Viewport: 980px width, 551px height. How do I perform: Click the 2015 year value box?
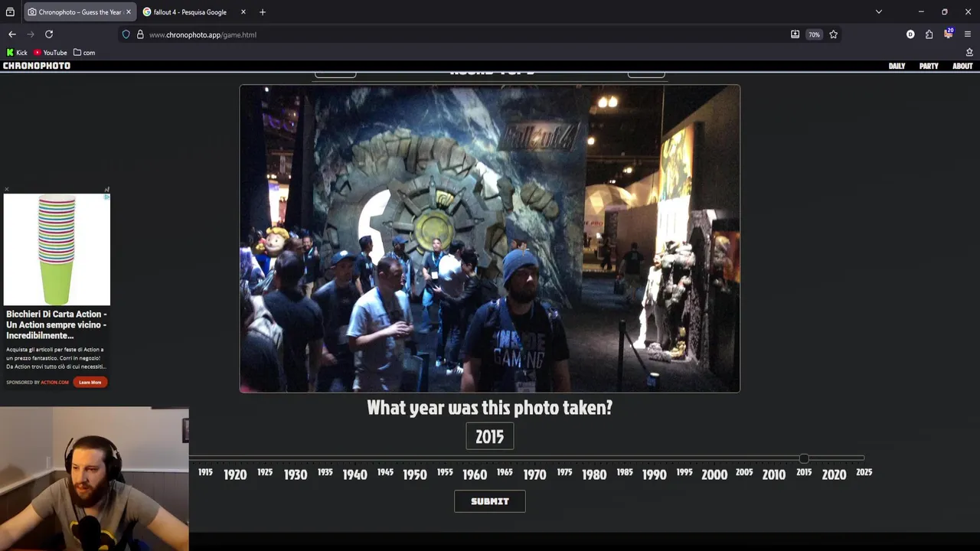pos(490,437)
